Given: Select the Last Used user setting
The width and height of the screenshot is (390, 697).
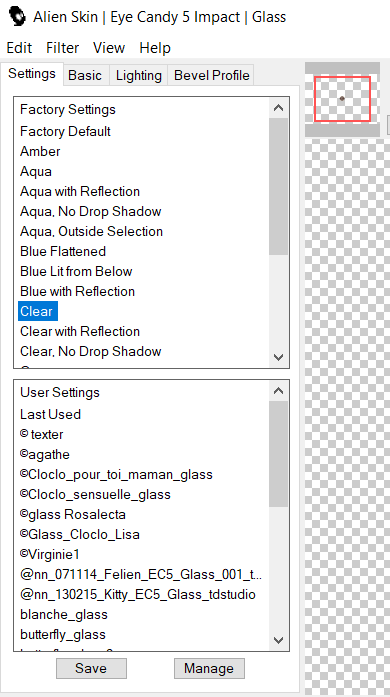Looking at the screenshot, I should tap(51, 414).
